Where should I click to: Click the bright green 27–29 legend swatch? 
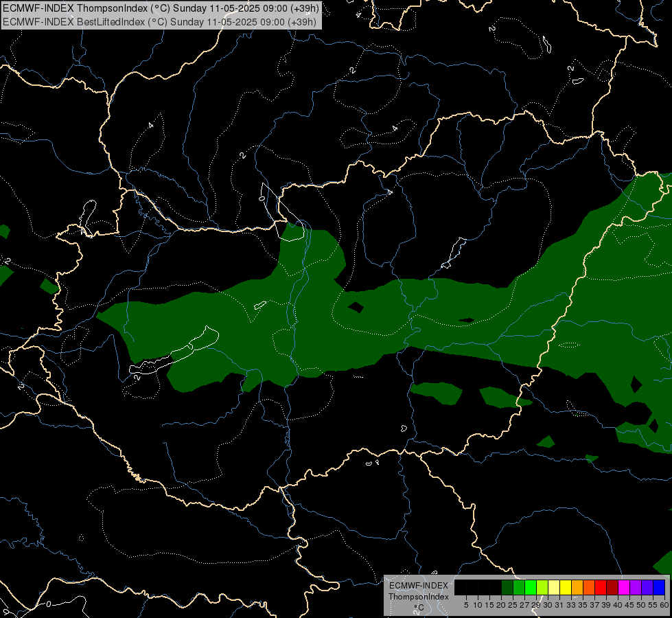(531, 587)
